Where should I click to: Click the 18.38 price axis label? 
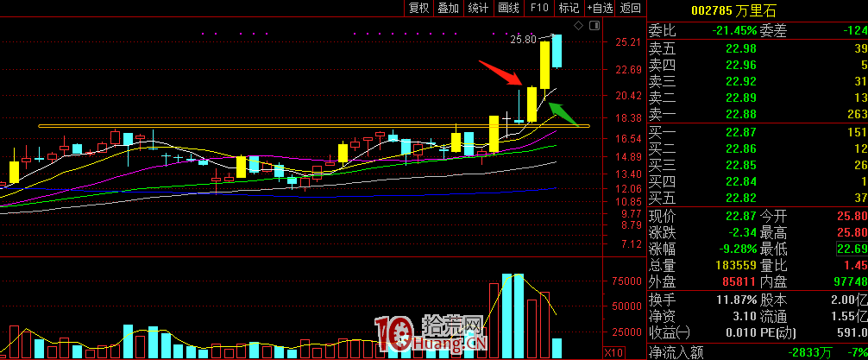628,118
